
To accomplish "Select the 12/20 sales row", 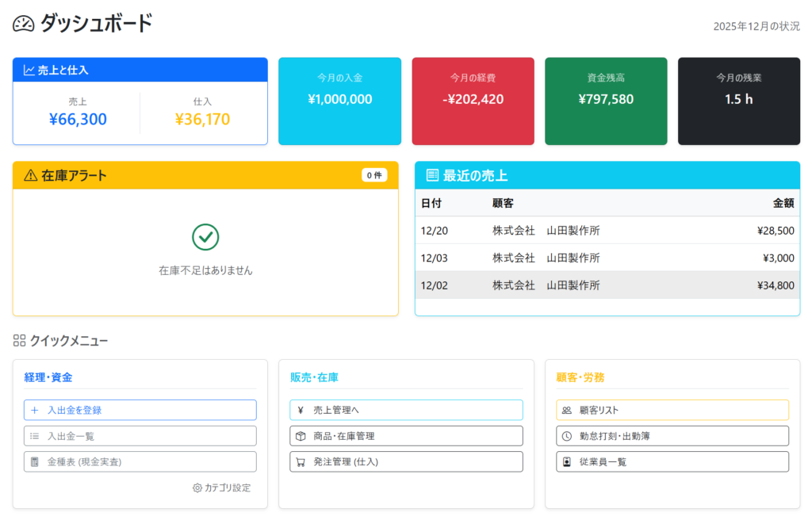I will point(607,231).
